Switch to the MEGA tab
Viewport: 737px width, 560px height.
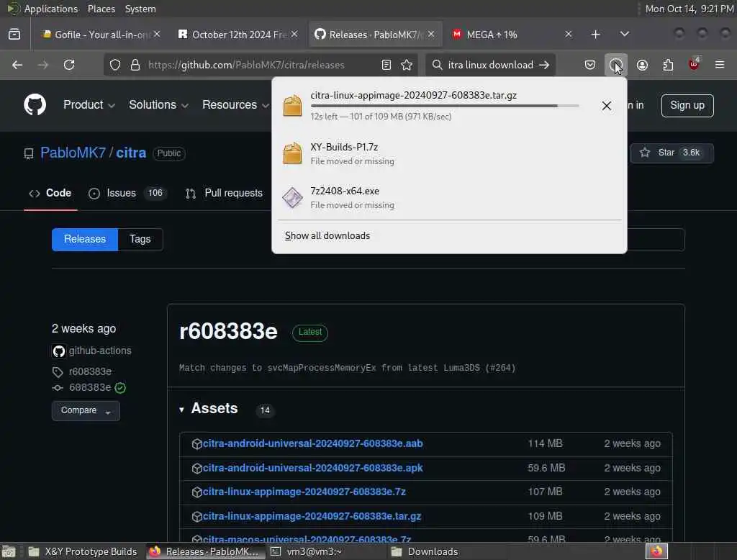pos(510,35)
